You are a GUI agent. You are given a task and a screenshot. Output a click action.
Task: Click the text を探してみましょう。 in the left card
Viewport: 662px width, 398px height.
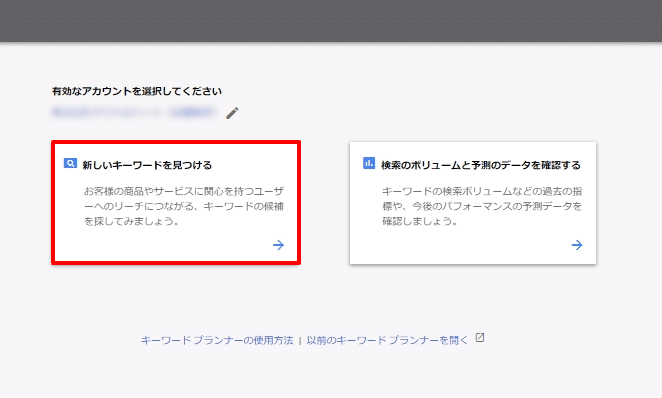click(131, 221)
